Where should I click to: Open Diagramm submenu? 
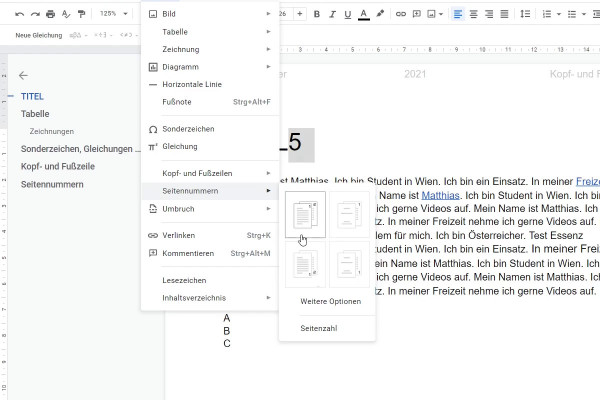[x=210, y=67]
